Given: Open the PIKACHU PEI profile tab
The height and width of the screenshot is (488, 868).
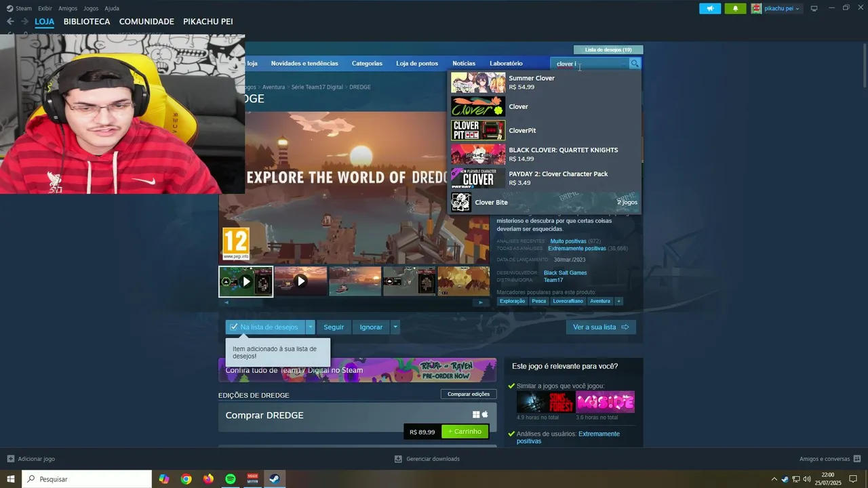Looking at the screenshot, I should point(208,22).
